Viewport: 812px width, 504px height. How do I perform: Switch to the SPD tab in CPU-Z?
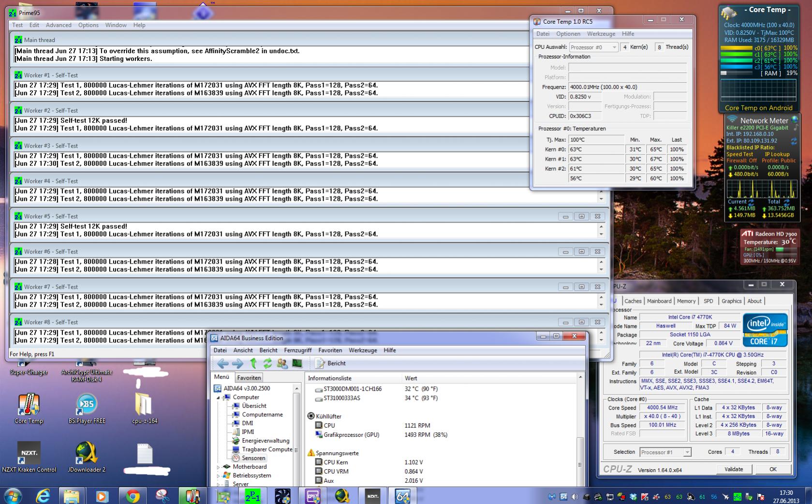point(708,301)
